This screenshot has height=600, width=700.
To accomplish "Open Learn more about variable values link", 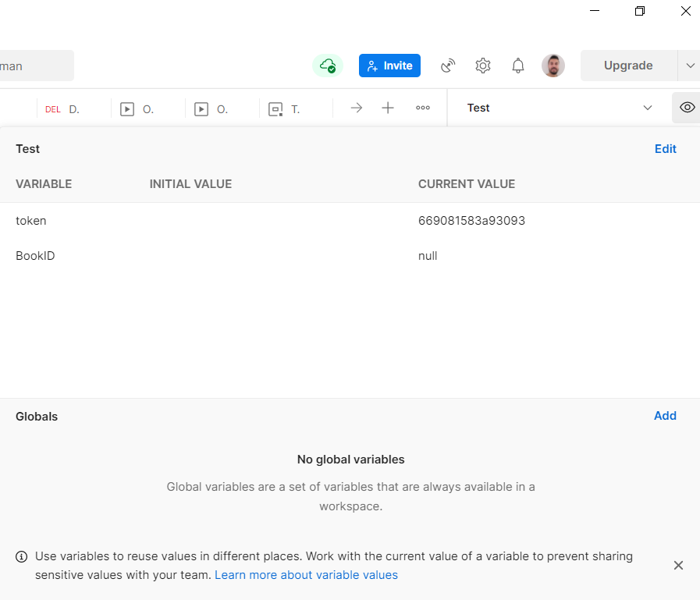I will pyautogui.click(x=306, y=574).
